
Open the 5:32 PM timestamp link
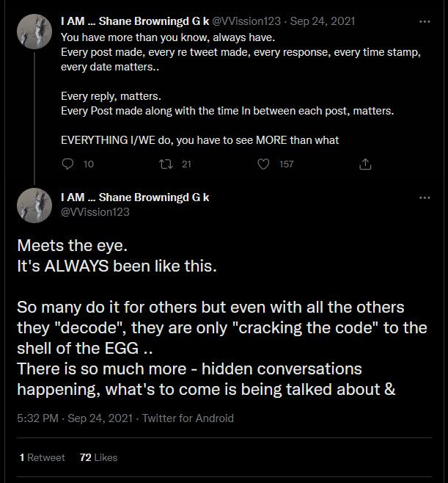click(37, 418)
